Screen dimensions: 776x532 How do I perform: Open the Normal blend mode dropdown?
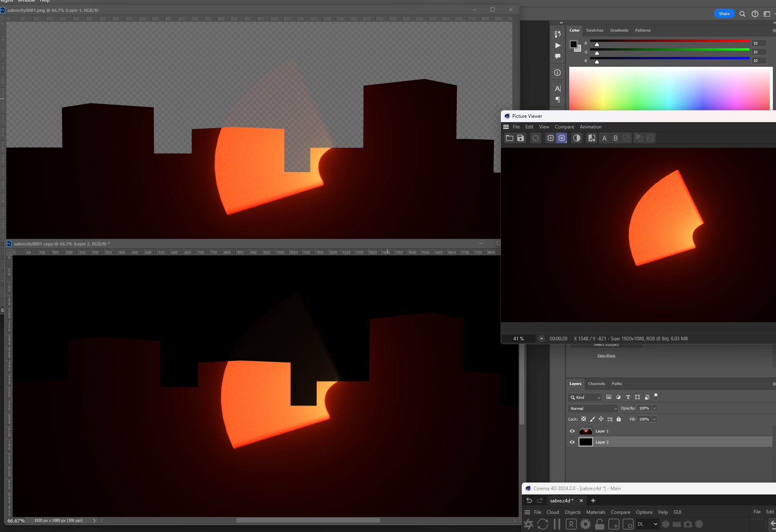593,408
